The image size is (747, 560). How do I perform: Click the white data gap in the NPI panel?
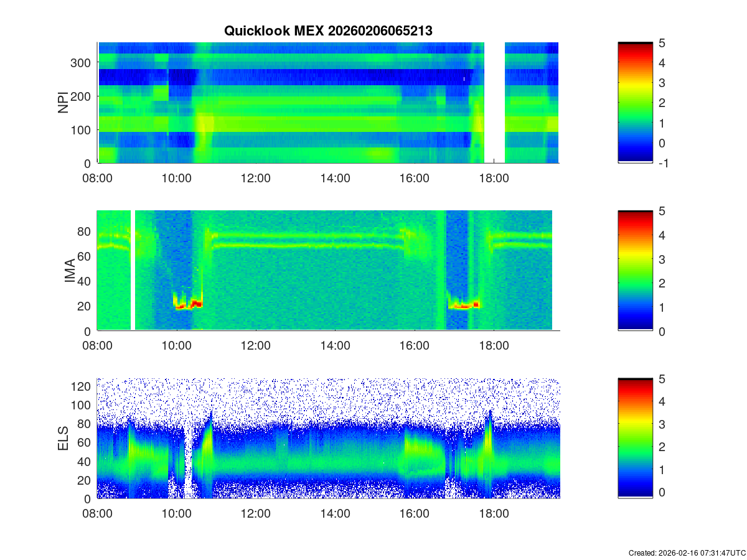(x=494, y=103)
